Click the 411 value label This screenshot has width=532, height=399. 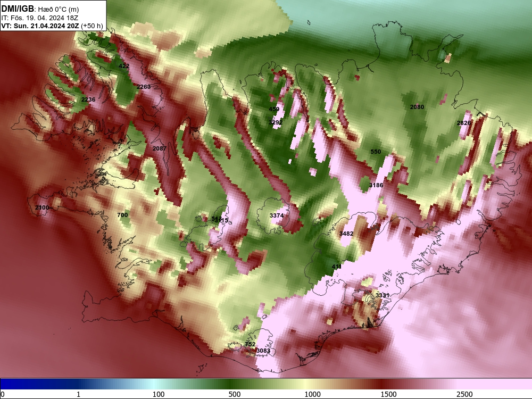point(337,267)
